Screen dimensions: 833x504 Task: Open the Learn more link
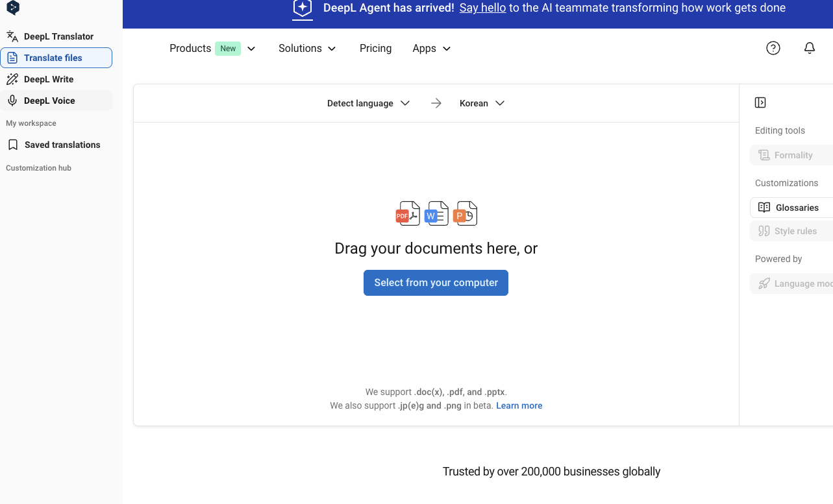coord(519,405)
